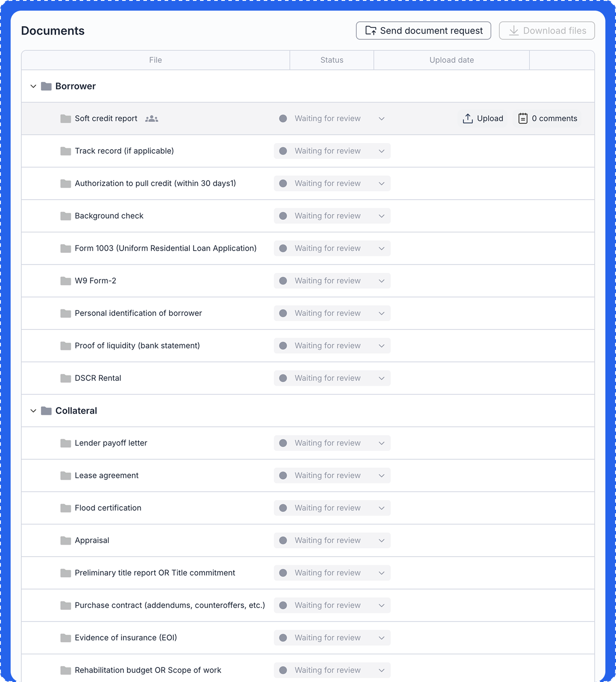Click the Download files button

[x=547, y=31]
